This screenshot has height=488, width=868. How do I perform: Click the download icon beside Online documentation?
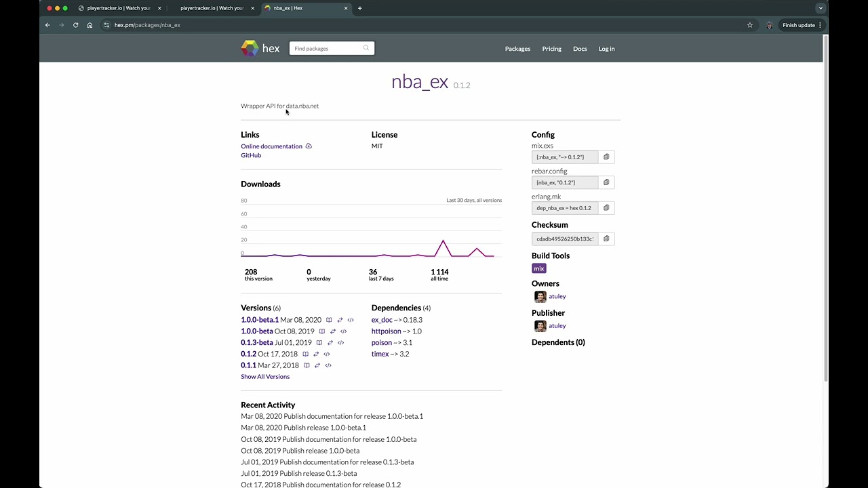click(309, 146)
